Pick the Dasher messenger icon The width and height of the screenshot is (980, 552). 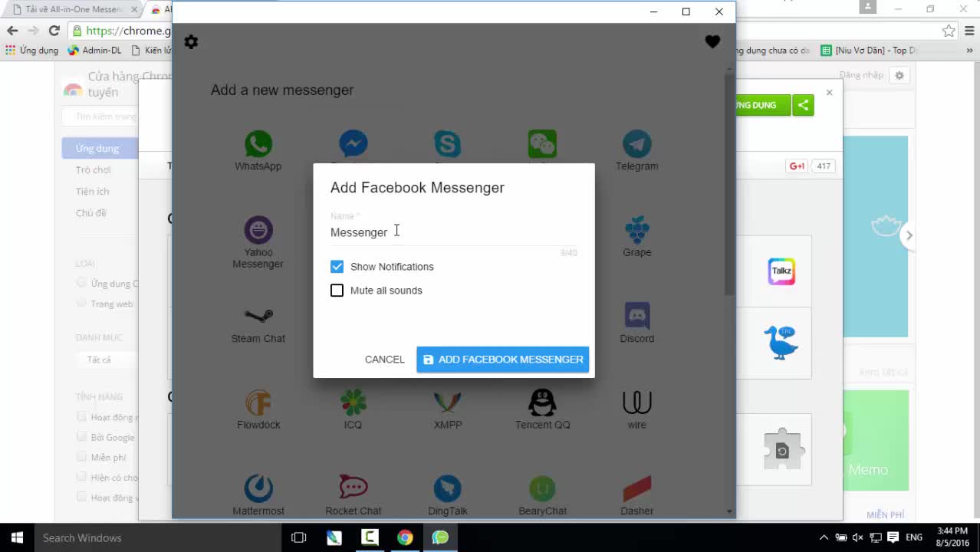click(x=636, y=488)
